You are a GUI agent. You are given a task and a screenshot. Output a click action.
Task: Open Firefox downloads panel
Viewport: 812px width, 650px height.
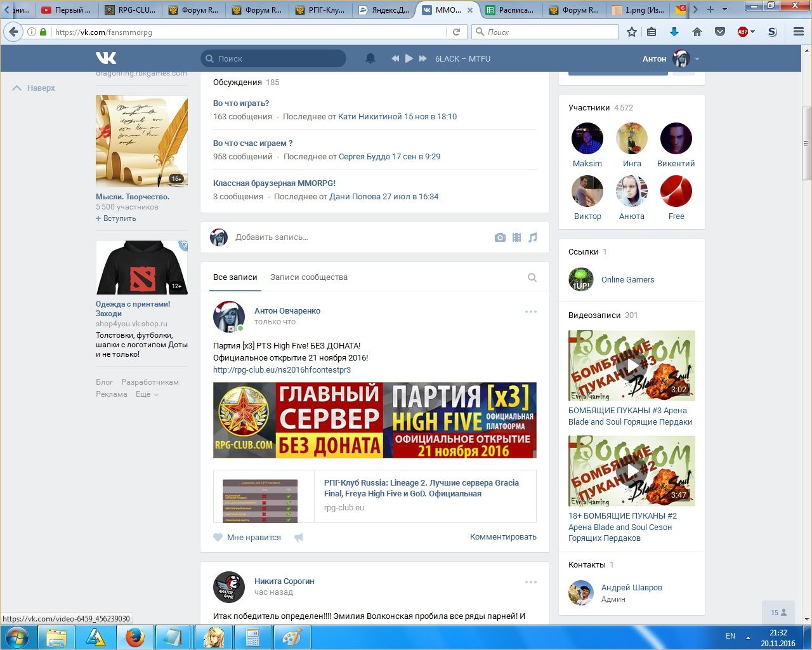[674, 32]
